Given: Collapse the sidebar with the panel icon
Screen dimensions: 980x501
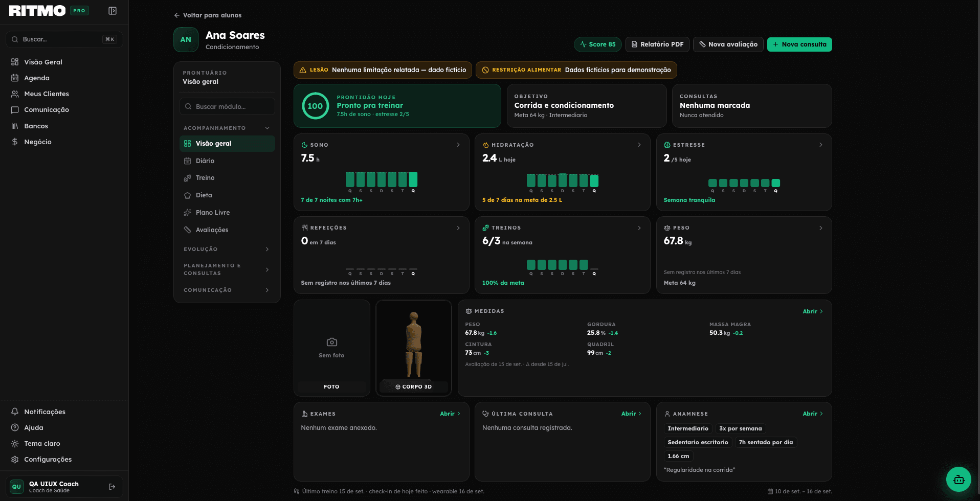Looking at the screenshot, I should [113, 11].
